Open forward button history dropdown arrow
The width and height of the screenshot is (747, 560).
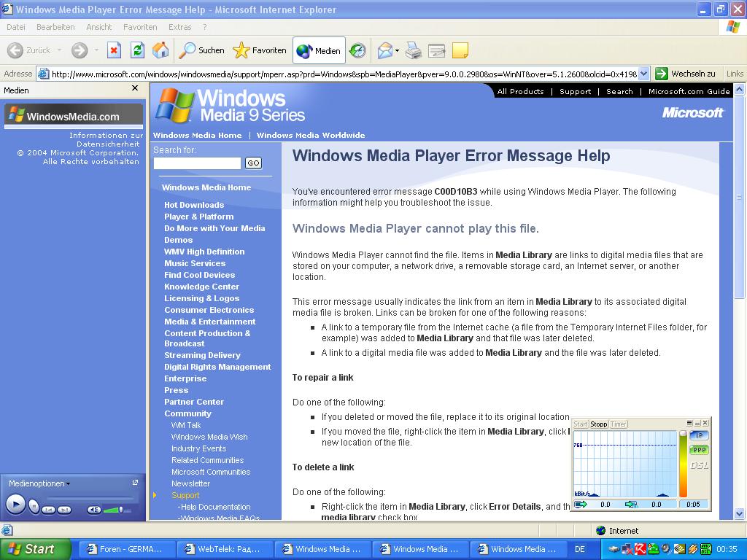(96, 50)
